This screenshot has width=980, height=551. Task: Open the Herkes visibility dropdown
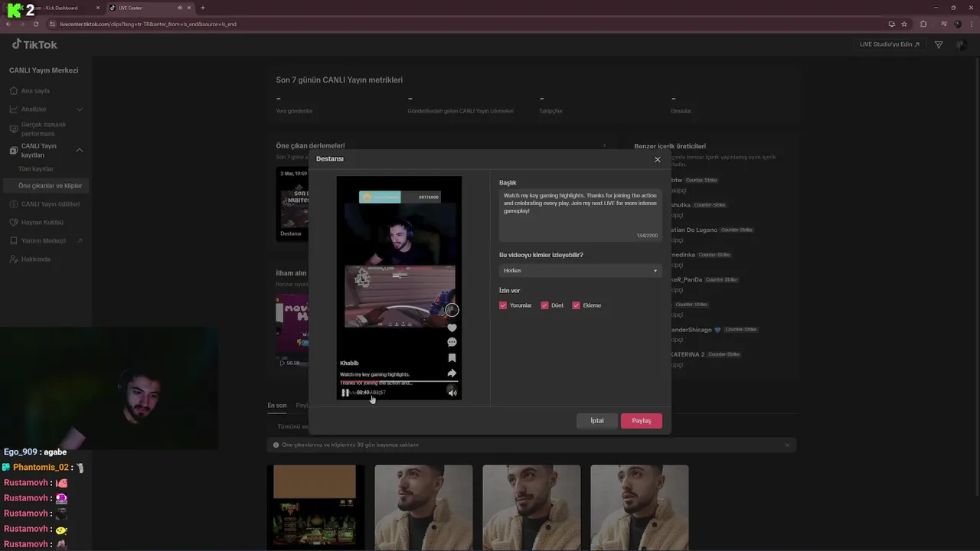(580, 270)
